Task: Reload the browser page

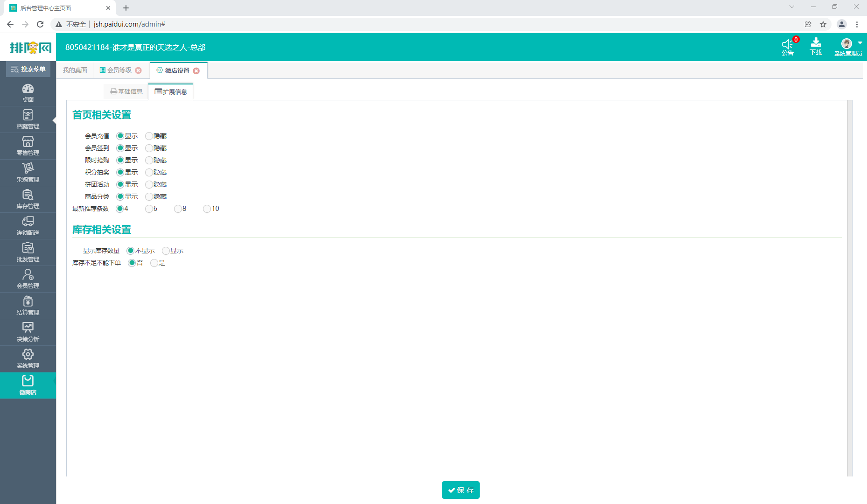Action: coord(40,24)
